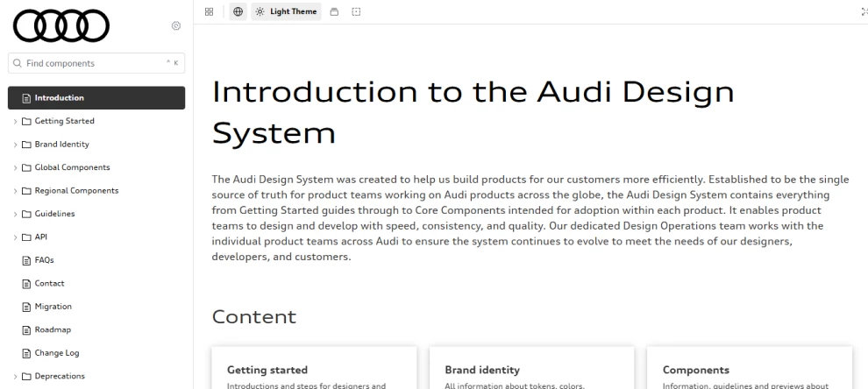Open the Brand Identity folder label
This screenshot has width=868, height=389.
(61, 145)
